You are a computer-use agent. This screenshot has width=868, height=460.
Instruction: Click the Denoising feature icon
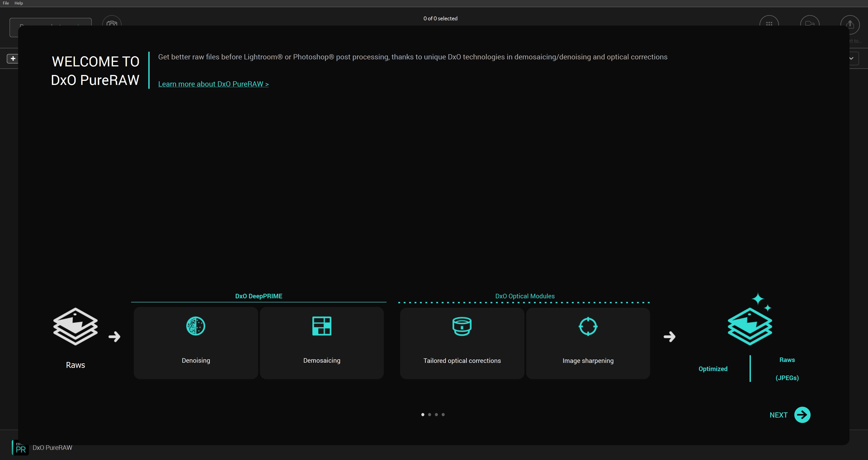click(x=195, y=326)
